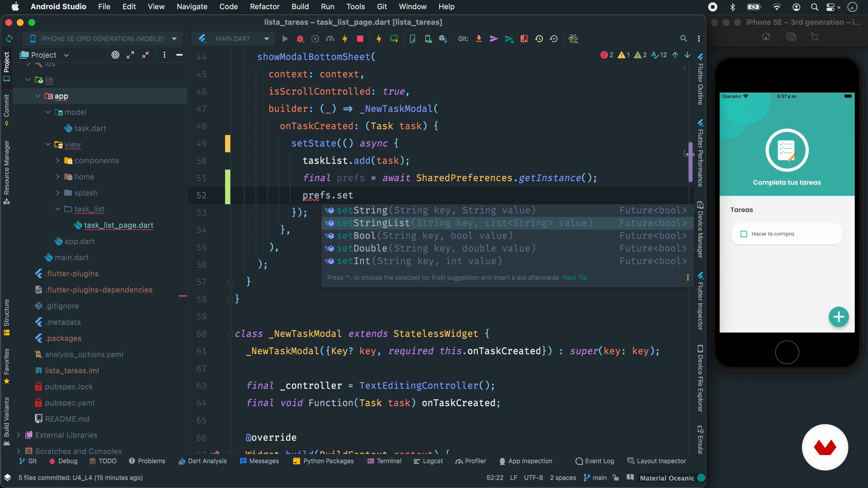Click the editor vertical scrollbar thumb
The image size is (868, 488).
(690, 162)
